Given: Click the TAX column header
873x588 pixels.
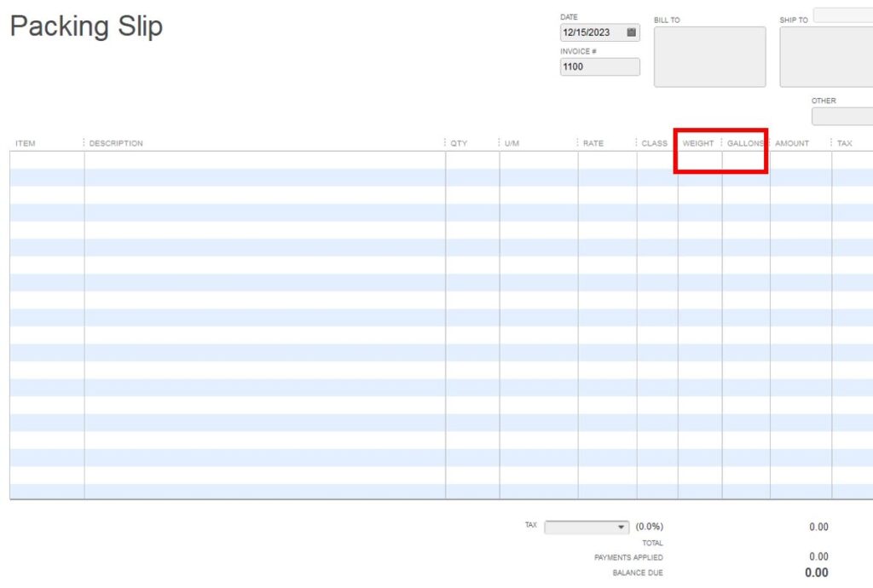Looking at the screenshot, I should [844, 143].
